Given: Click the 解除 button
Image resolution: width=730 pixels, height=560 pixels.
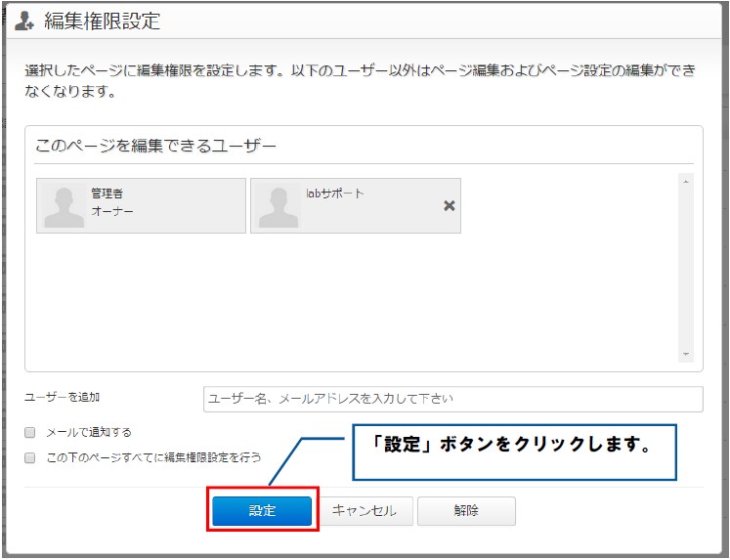Looking at the screenshot, I should [466, 511].
